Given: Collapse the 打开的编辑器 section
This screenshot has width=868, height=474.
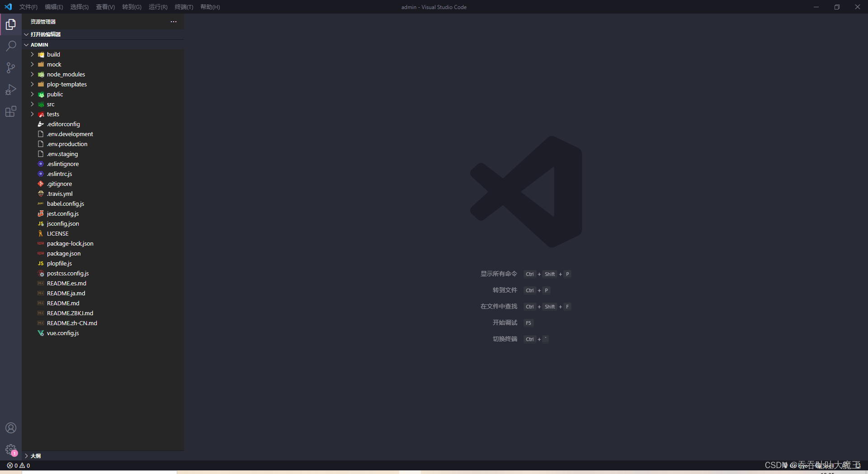Looking at the screenshot, I should click(x=103, y=34).
